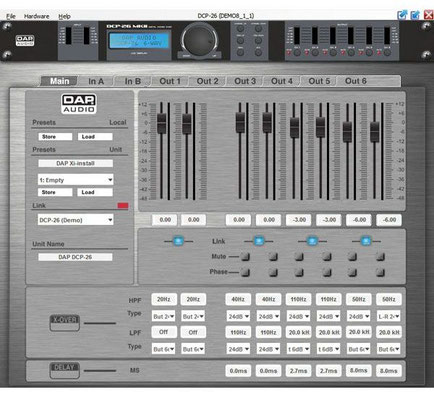This screenshot has height=400, width=434.
Task: Click the input B gain fader handle
Action: pyautogui.click(x=187, y=123)
